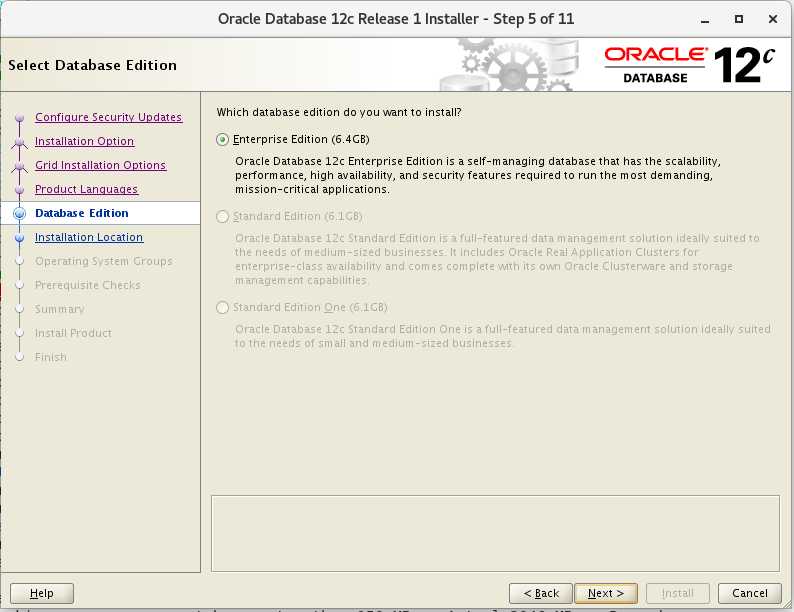Click the Oracle Database 12c logo
This screenshot has height=612, width=794.
tap(689, 65)
